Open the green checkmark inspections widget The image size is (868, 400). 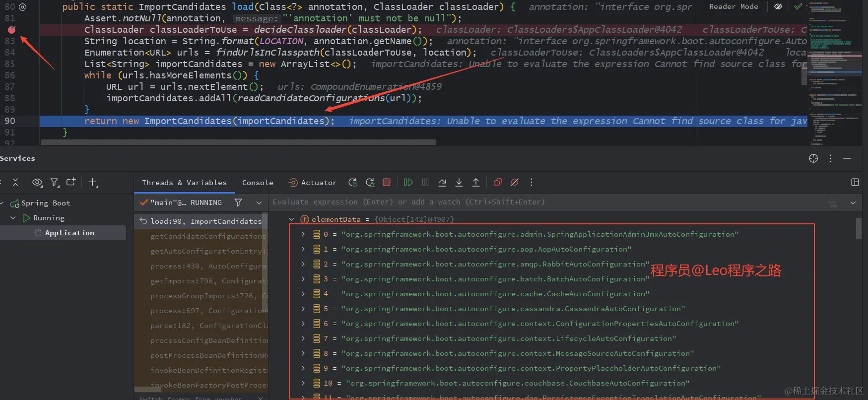coord(798,6)
